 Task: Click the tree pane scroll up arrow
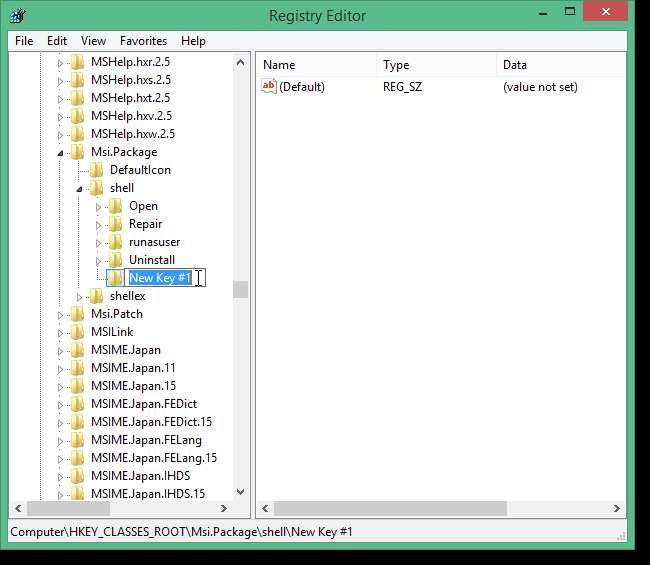(240, 63)
